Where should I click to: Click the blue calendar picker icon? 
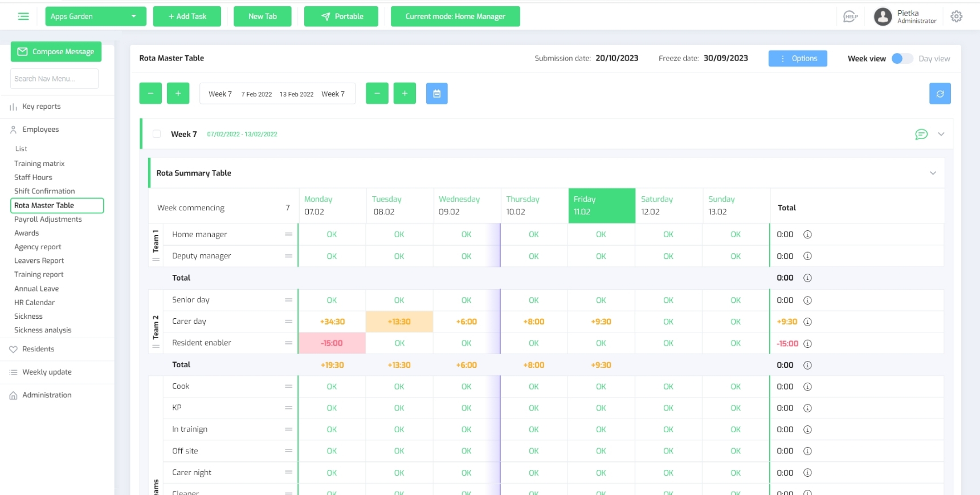click(x=436, y=94)
